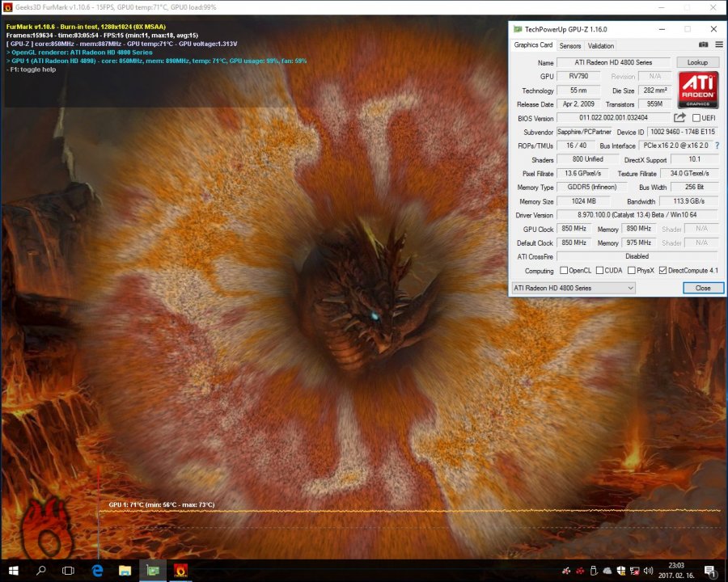Click the Bus Interface question mark
This screenshot has width=728, height=582.
717,145
